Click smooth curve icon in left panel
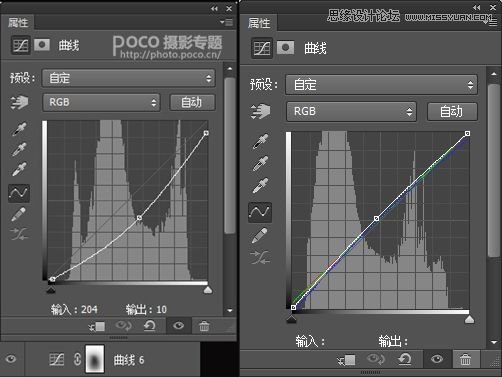The width and height of the screenshot is (502, 377). point(19,234)
